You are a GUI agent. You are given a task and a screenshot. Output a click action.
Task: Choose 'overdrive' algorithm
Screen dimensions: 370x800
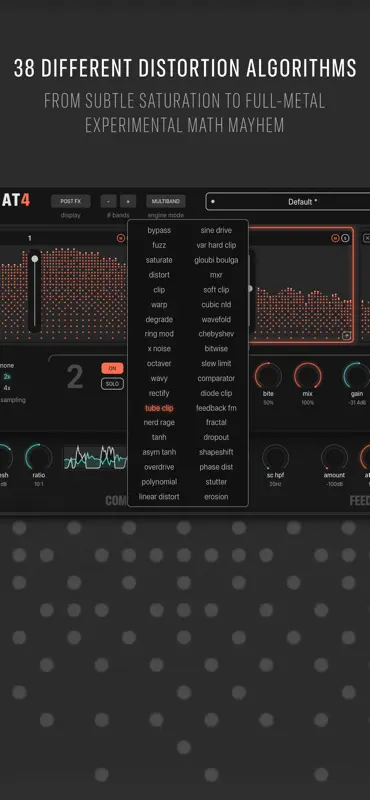pyautogui.click(x=159, y=467)
